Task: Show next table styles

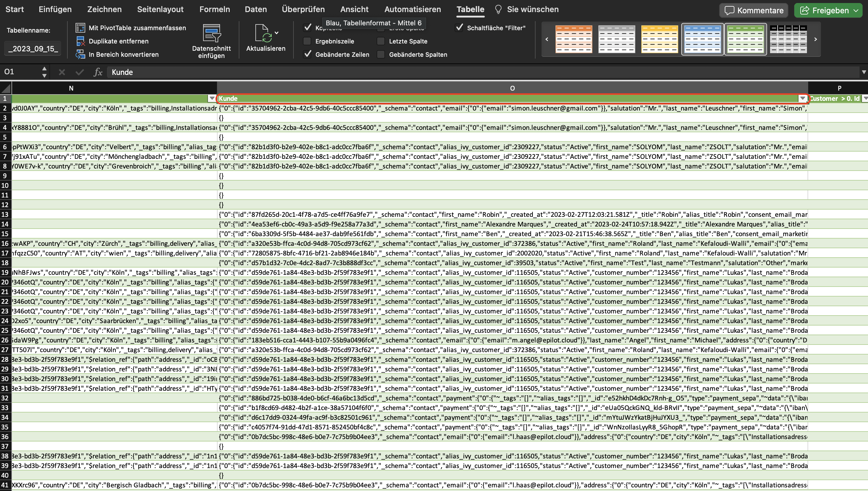Action: [815, 39]
